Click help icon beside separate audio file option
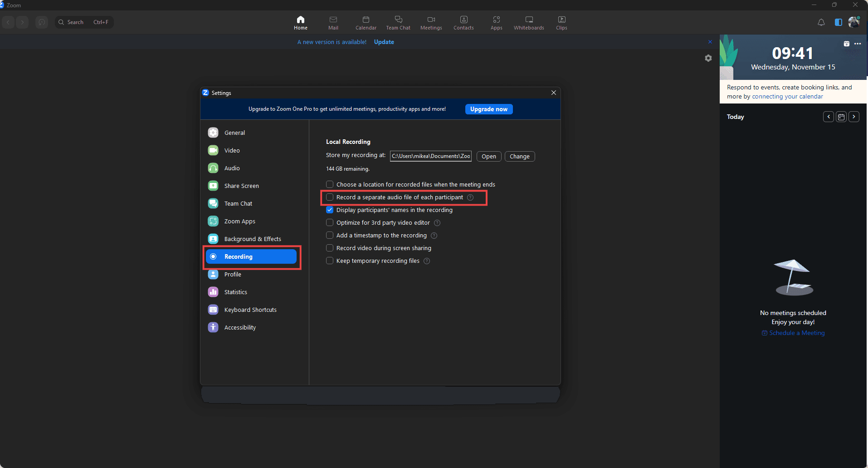Image resolution: width=868 pixels, height=468 pixels. (470, 197)
